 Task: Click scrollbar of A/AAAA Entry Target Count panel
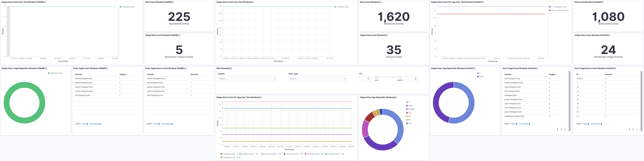point(569,101)
